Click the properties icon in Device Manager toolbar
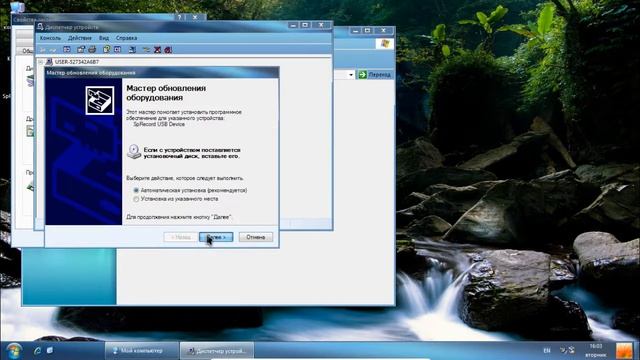The width and height of the screenshot is (640, 360). (x=81, y=50)
